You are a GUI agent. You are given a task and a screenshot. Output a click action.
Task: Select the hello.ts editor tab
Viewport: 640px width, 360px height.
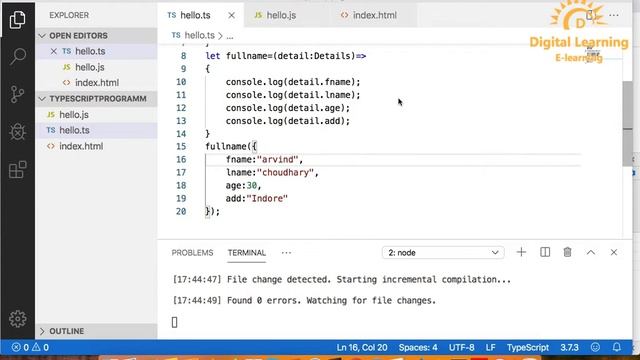[x=195, y=16]
